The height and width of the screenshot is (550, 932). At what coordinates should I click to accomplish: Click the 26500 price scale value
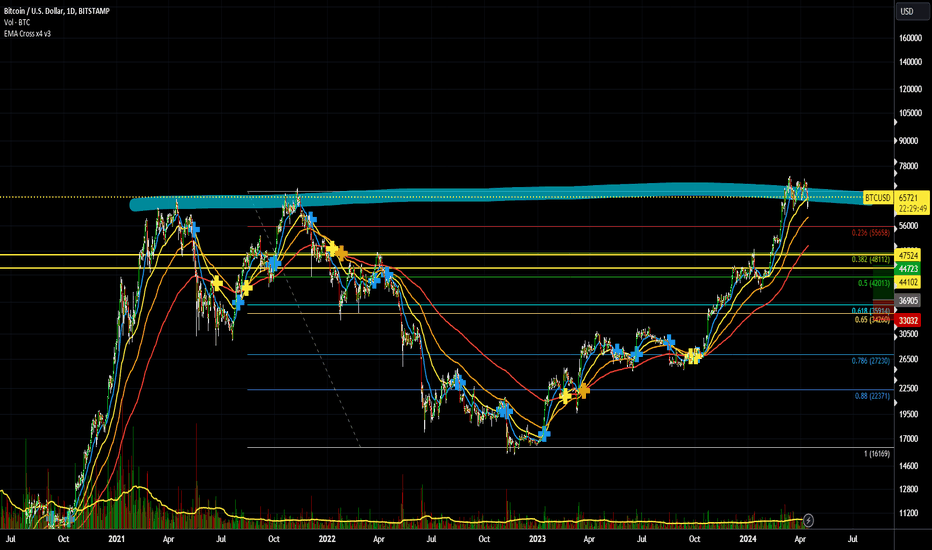[x=909, y=359]
